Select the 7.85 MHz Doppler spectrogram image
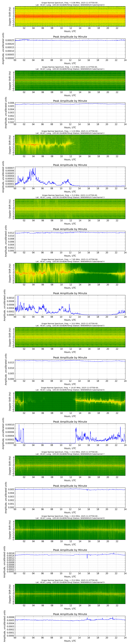Image resolution: width=129 pixels, height=644 pixels. pyautogui.click(x=70, y=273)
